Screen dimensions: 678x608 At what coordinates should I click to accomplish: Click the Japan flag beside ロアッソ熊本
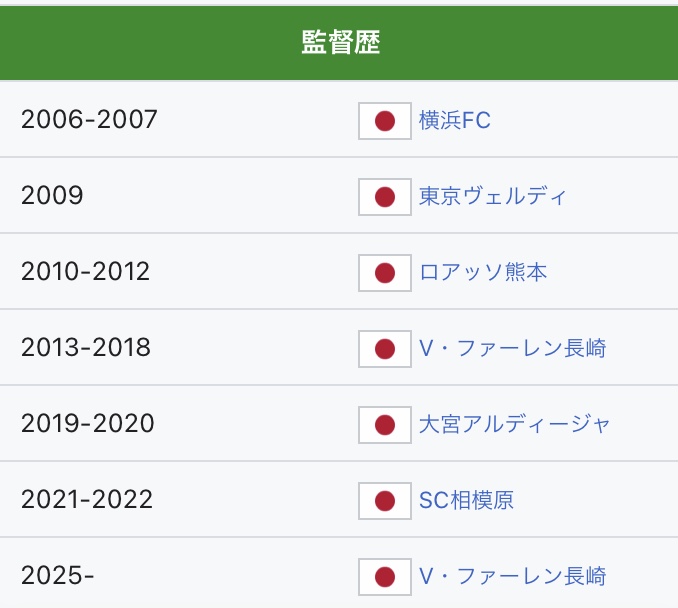(x=385, y=273)
